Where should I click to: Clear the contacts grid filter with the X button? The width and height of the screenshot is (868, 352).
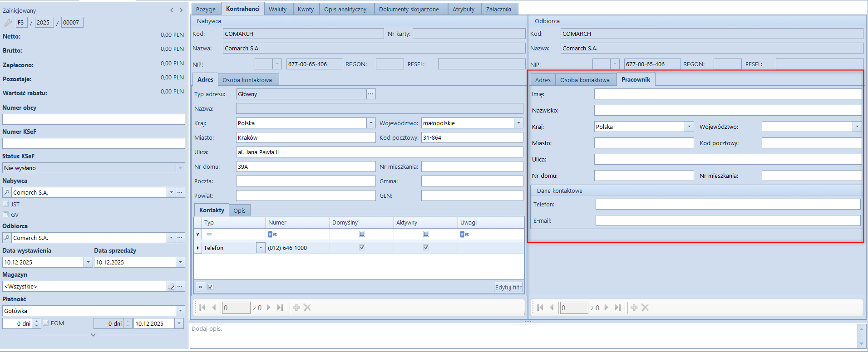[x=200, y=287]
